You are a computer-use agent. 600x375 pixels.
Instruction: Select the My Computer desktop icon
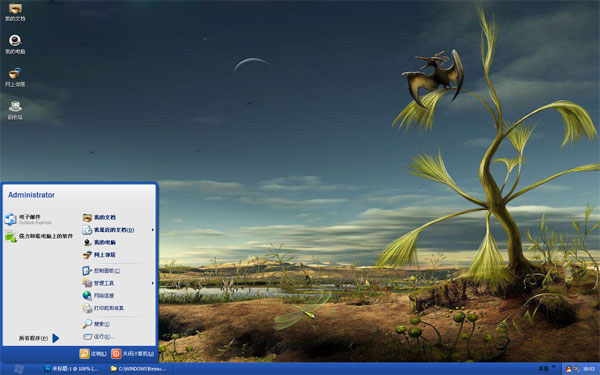[x=15, y=44]
